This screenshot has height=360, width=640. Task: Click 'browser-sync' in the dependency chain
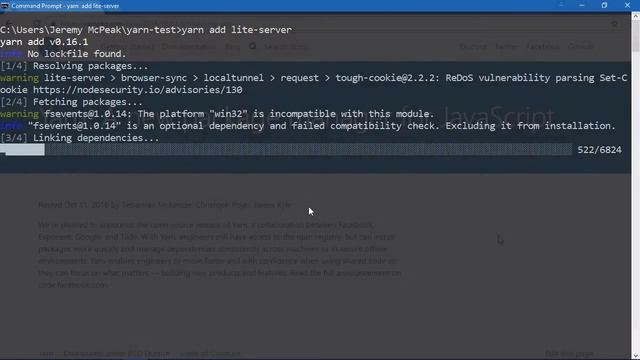(154, 78)
